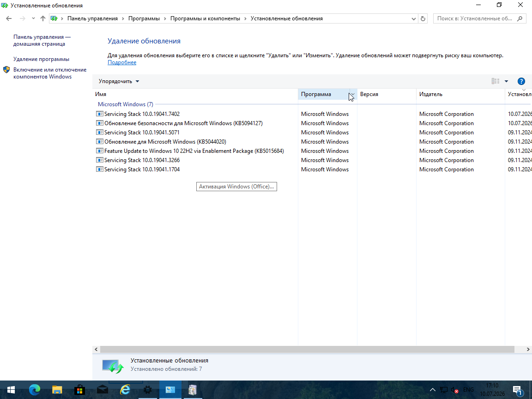Click the shield icon beside Windows components
The width and height of the screenshot is (532, 399).
[x=6, y=70]
